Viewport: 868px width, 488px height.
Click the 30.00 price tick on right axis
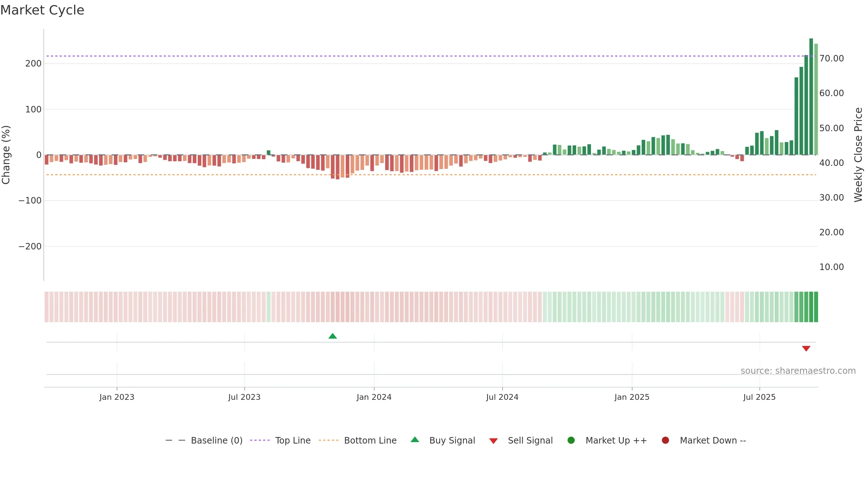pyautogui.click(x=831, y=198)
